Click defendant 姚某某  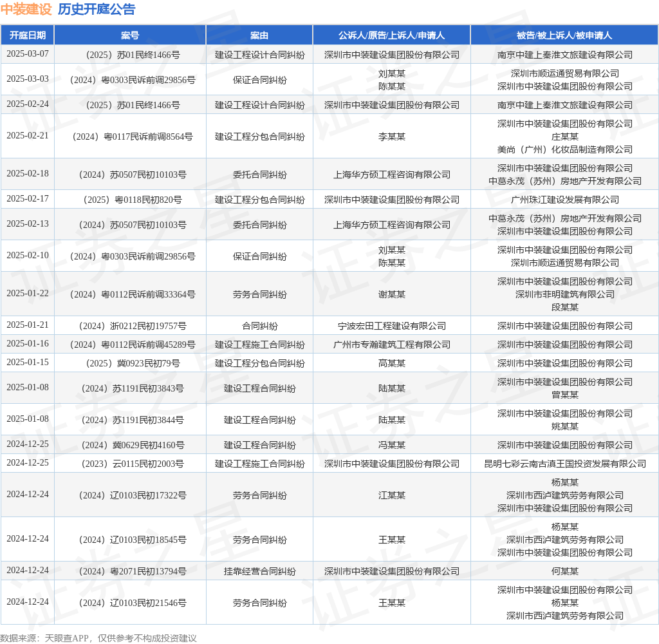(x=565, y=426)
